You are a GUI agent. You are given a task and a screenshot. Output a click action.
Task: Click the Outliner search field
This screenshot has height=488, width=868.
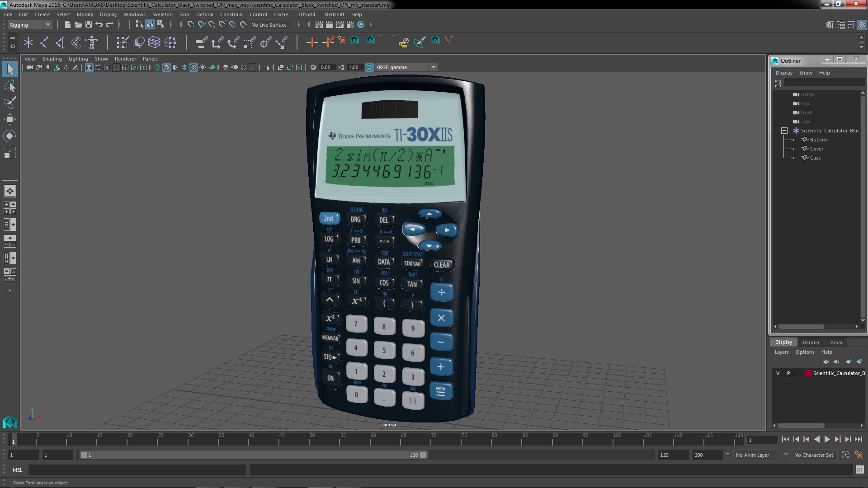[824, 83]
